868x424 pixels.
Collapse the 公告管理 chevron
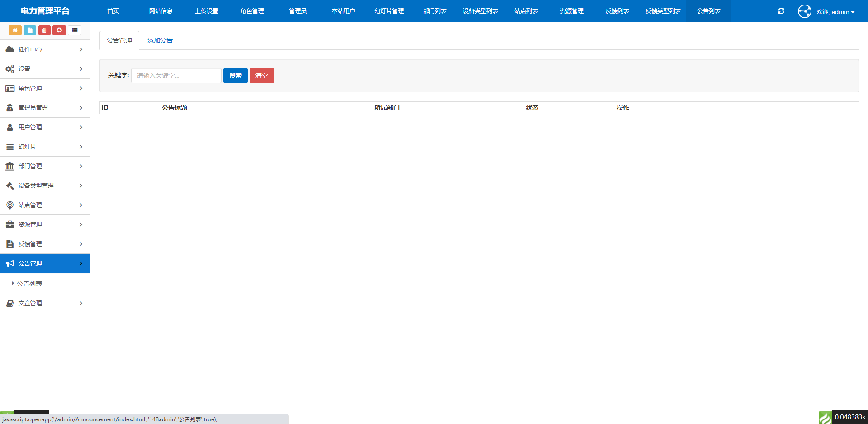81,263
